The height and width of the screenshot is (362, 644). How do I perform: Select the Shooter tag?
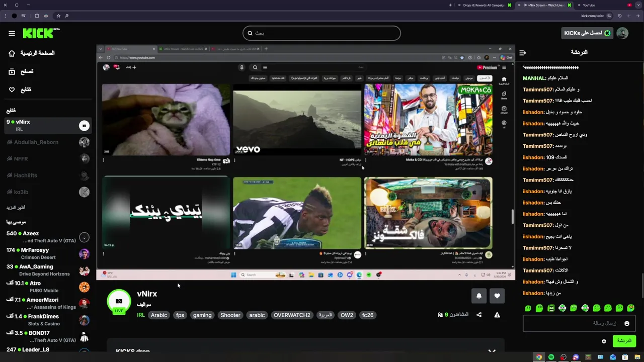(230, 315)
